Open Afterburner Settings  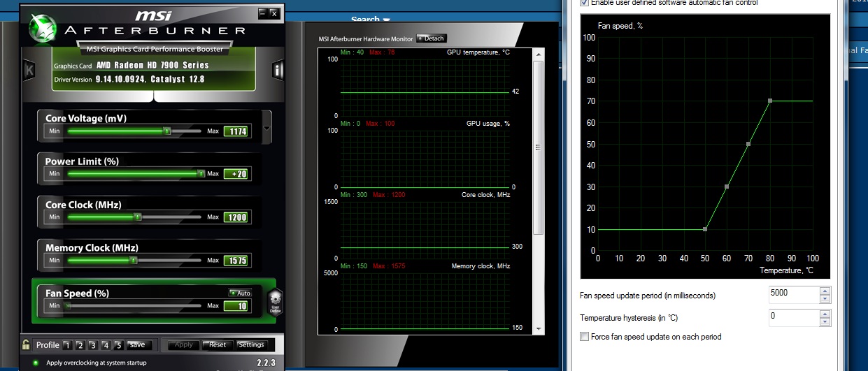(x=251, y=345)
